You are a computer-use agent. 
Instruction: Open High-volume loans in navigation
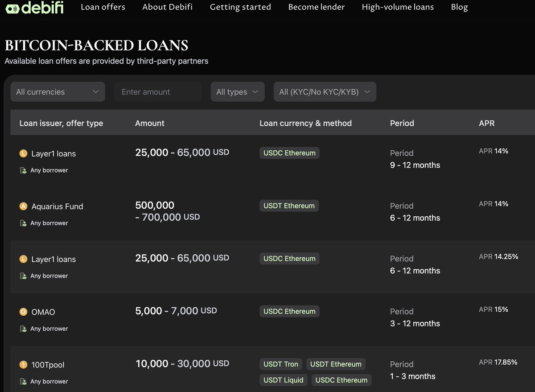(x=398, y=7)
